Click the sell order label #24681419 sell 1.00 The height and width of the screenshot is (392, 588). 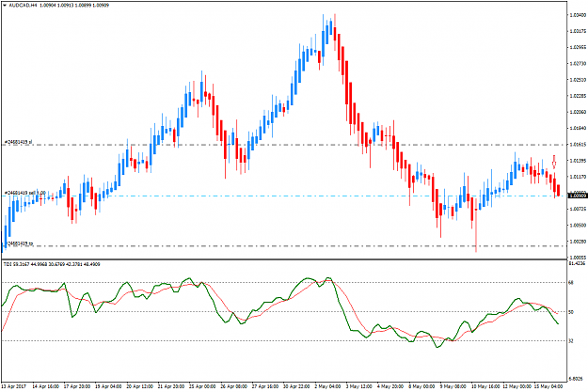pos(24,193)
